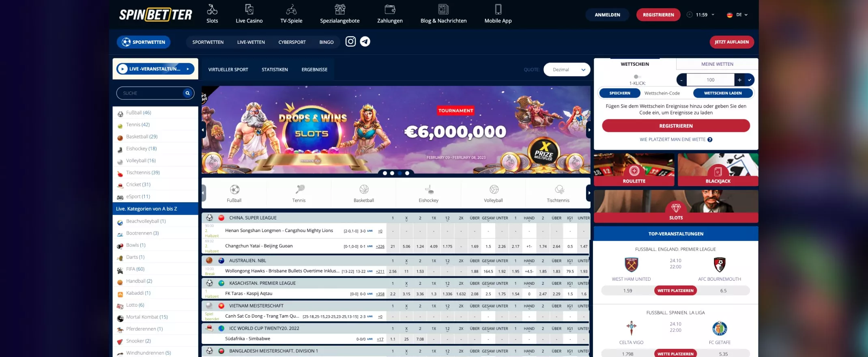This screenshot has height=357, width=868.
Task: Open the time zone dropdown at 11:59
Action: [701, 15]
